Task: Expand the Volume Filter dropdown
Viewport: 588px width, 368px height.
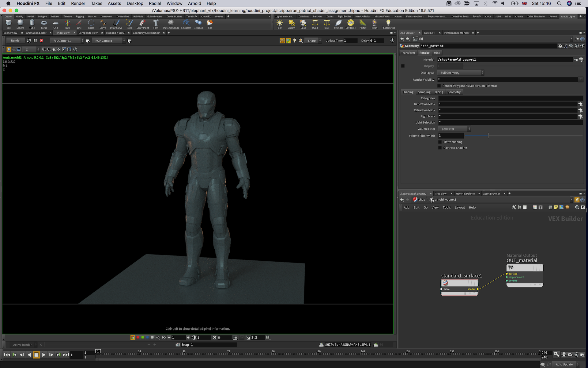Action: coord(454,129)
